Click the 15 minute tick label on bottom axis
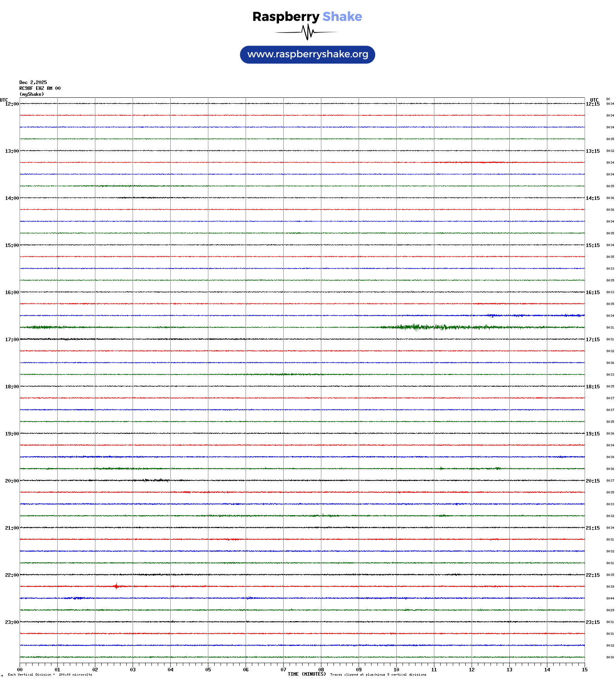616x680 pixels. pyautogui.click(x=584, y=670)
